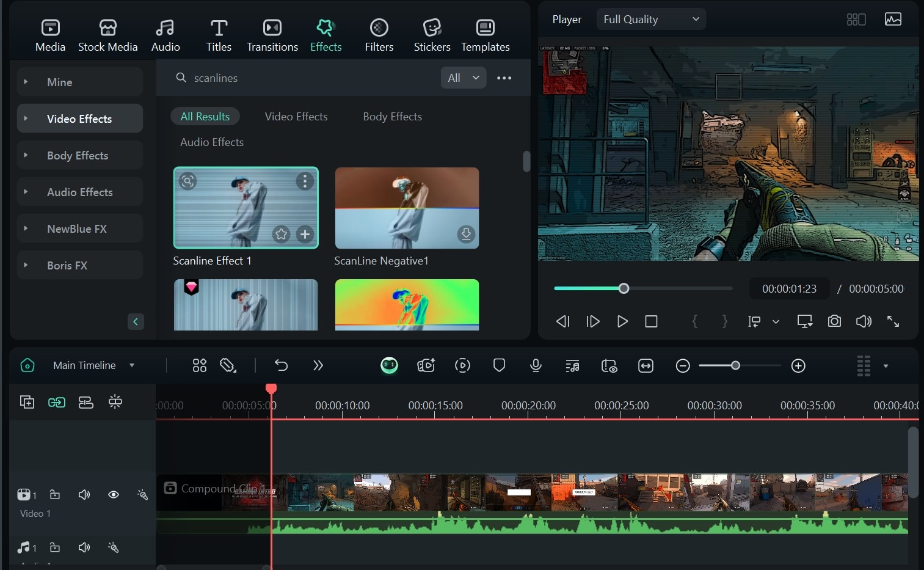
Task: Open the player scopes view
Action: tap(893, 19)
